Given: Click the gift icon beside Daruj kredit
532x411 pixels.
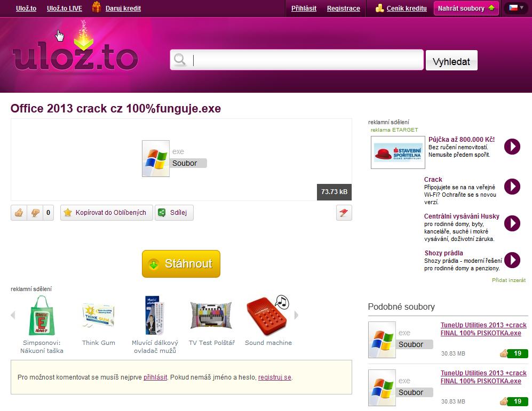Looking at the screenshot, I should point(97,7).
